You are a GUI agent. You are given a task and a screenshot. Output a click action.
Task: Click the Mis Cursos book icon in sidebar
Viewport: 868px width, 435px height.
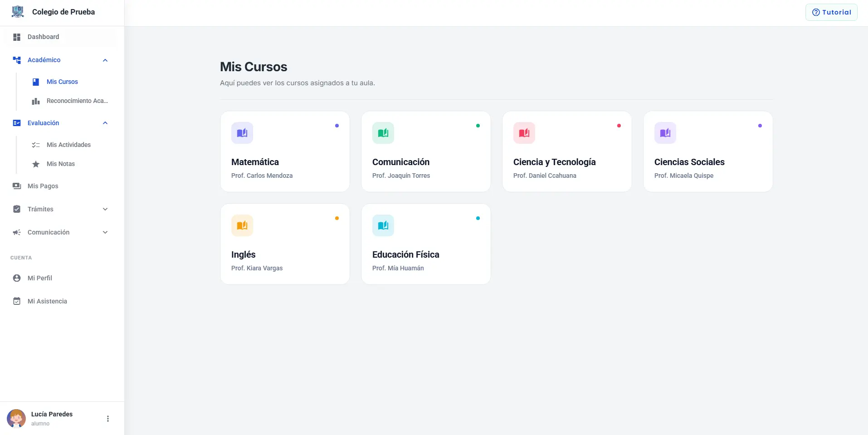pyautogui.click(x=36, y=82)
